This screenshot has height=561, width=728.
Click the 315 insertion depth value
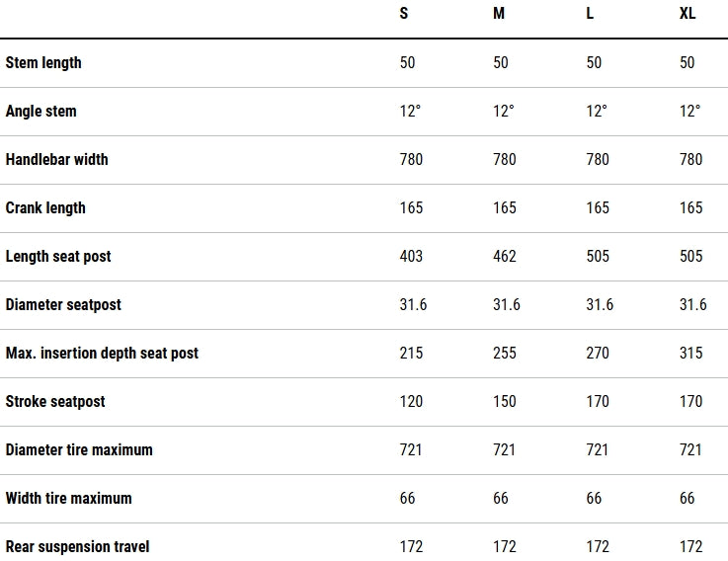[x=691, y=353]
